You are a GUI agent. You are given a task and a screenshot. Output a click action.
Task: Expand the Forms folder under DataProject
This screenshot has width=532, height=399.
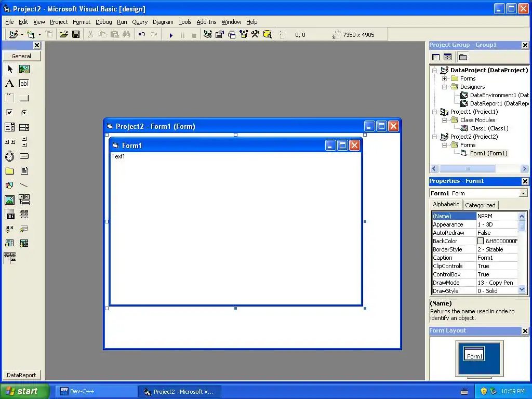(445, 79)
